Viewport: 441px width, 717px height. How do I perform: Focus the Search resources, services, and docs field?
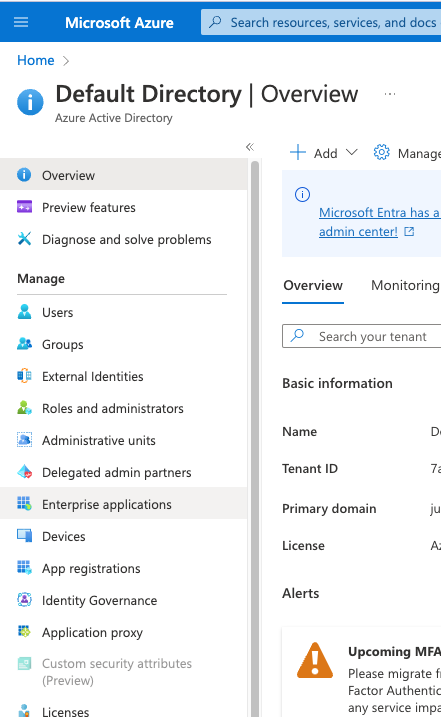pyautogui.click(x=321, y=22)
